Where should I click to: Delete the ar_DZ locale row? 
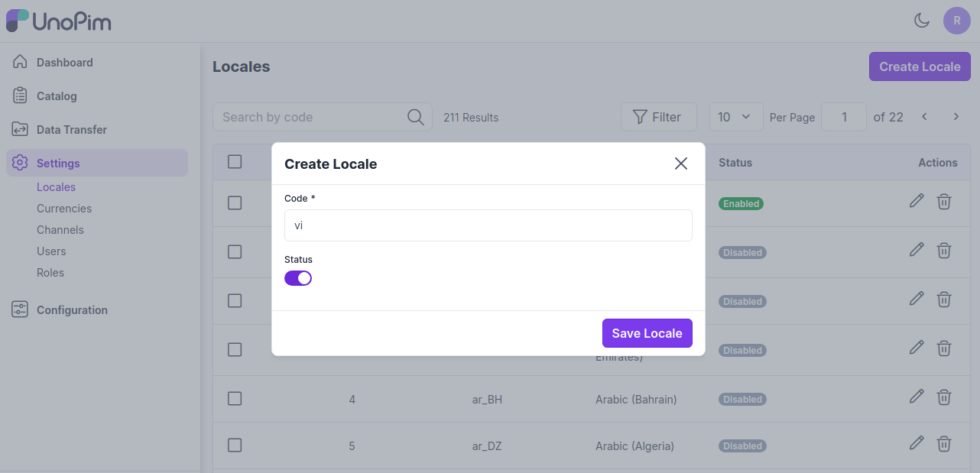[944, 443]
